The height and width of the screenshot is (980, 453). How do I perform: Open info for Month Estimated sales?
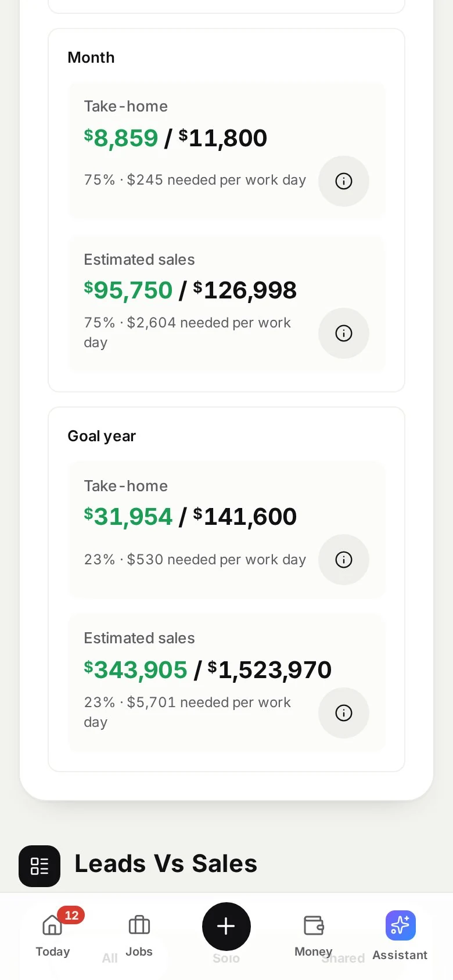tap(344, 333)
